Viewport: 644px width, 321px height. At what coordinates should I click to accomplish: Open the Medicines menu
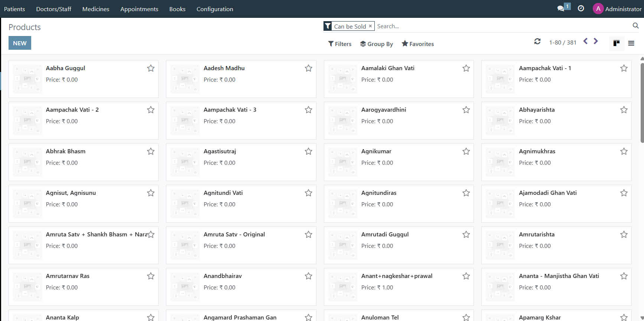tap(96, 9)
